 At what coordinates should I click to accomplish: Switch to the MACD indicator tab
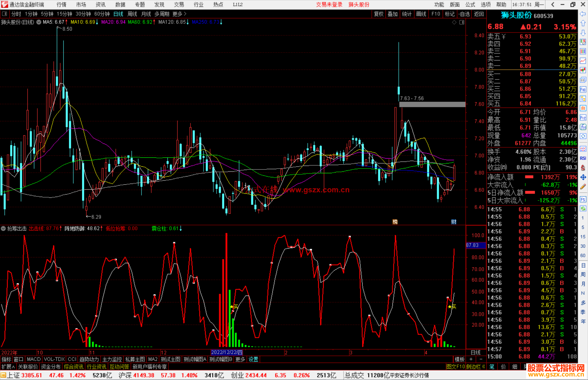(x=33, y=359)
